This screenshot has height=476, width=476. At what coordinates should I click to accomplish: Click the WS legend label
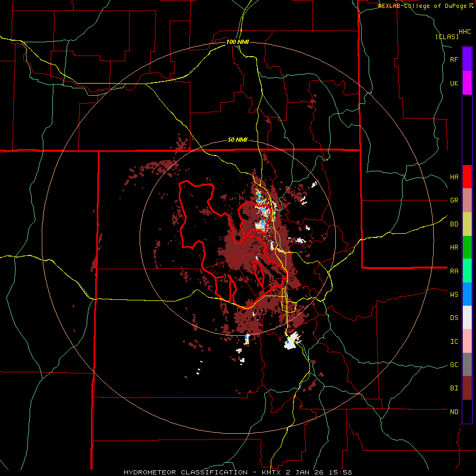click(454, 295)
